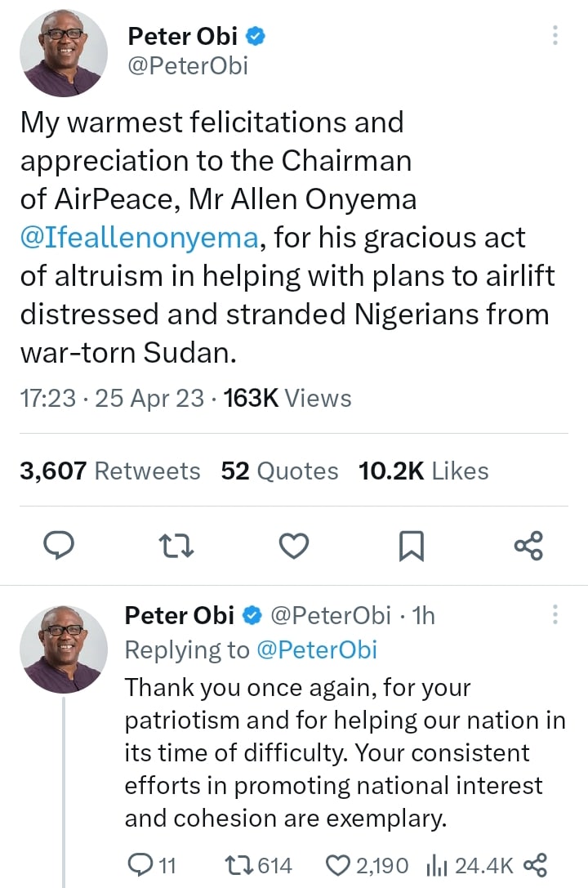Share the reply tweet

534,864
